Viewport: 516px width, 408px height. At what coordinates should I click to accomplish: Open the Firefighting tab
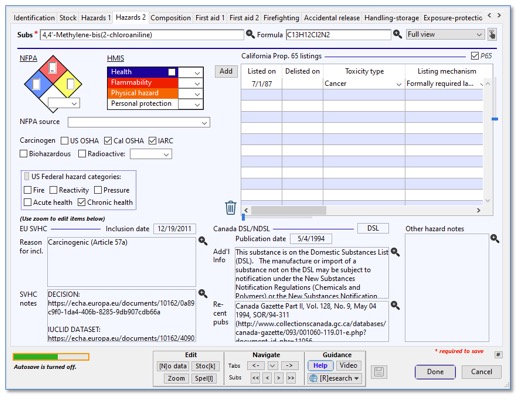(x=281, y=18)
